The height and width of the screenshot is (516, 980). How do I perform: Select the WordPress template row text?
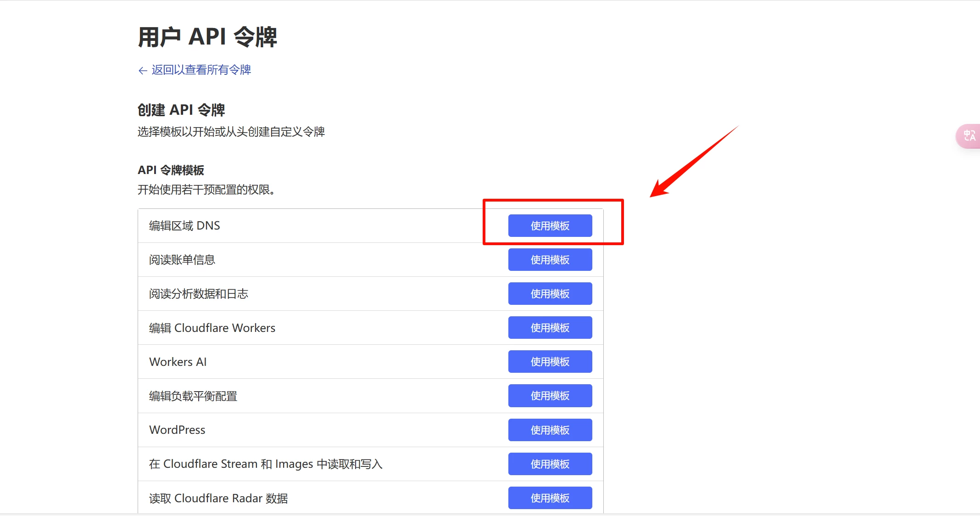tap(177, 430)
